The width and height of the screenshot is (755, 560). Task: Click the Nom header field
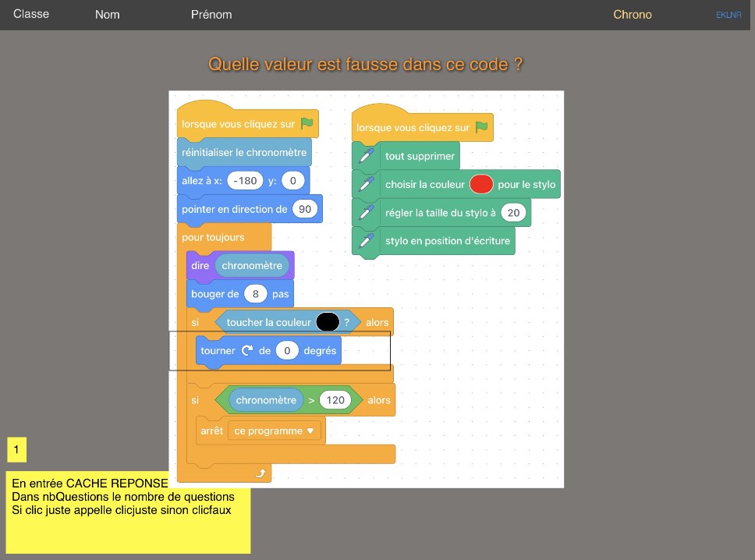pyautogui.click(x=108, y=15)
